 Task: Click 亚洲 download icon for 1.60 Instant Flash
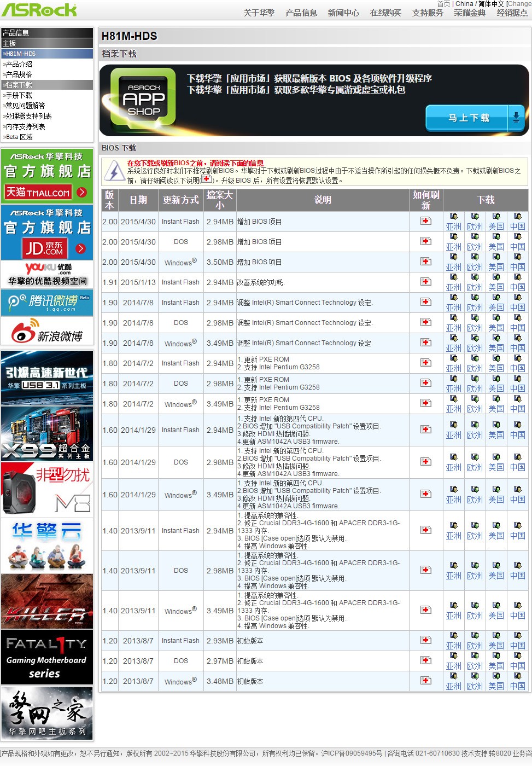point(453,425)
